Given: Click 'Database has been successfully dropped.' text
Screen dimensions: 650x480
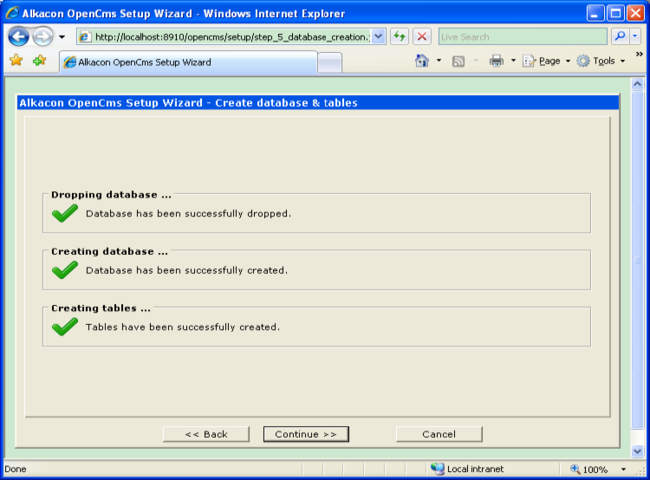Looking at the screenshot, I should pyautogui.click(x=188, y=213).
